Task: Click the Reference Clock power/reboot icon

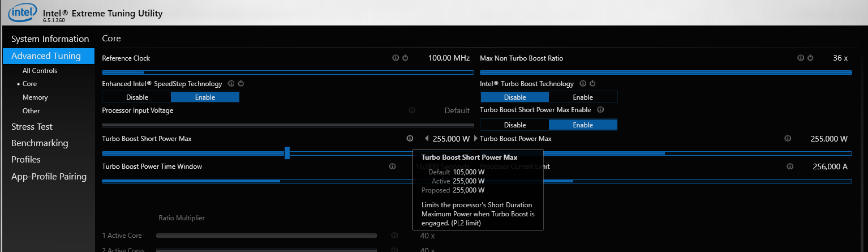Action: point(405,58)
